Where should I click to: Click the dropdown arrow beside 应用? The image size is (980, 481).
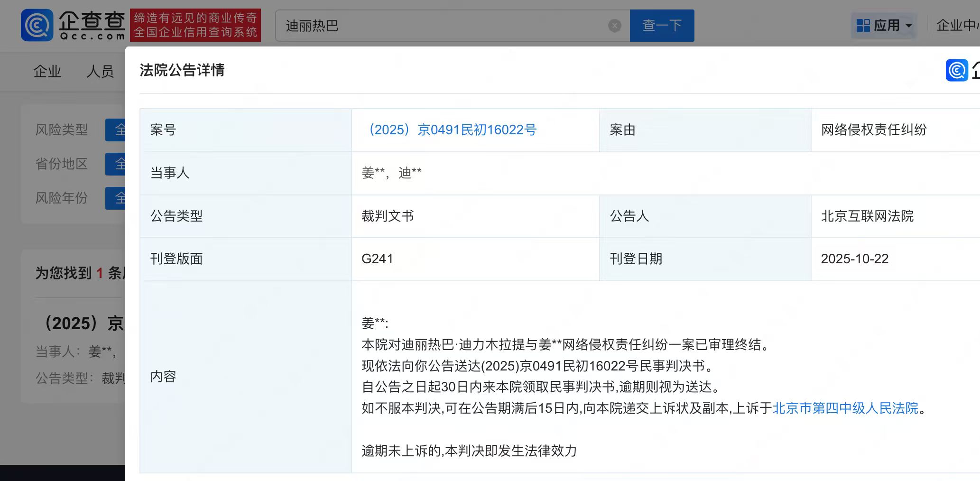[x=909, y=26]
